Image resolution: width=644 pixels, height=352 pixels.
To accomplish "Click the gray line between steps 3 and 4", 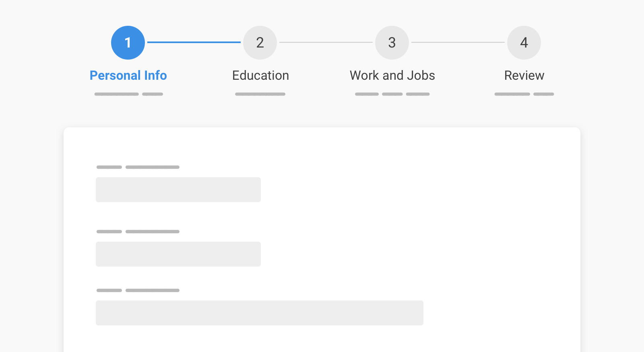I will (458, 42).
